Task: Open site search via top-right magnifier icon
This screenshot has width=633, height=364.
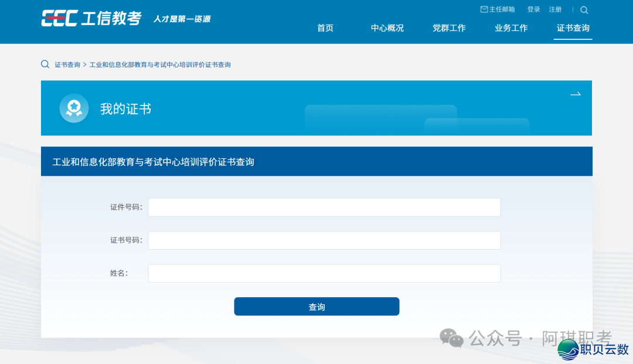Action: [584, 10]
